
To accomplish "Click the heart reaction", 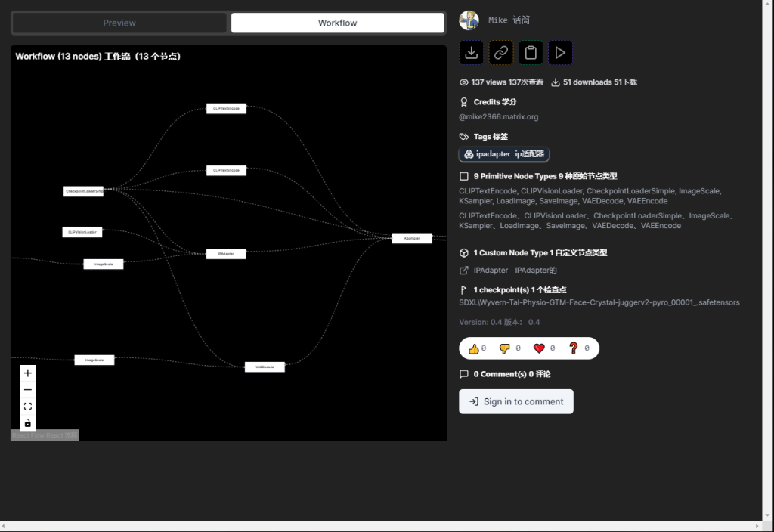I will (539, 348).
